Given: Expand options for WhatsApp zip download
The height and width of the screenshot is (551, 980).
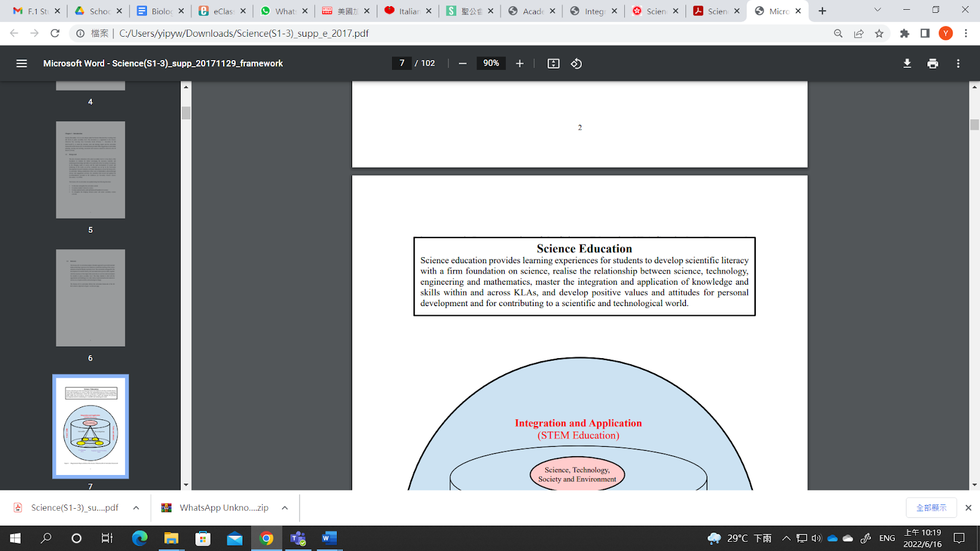Looking at the screenshot, I should click(x=285, y=508).
